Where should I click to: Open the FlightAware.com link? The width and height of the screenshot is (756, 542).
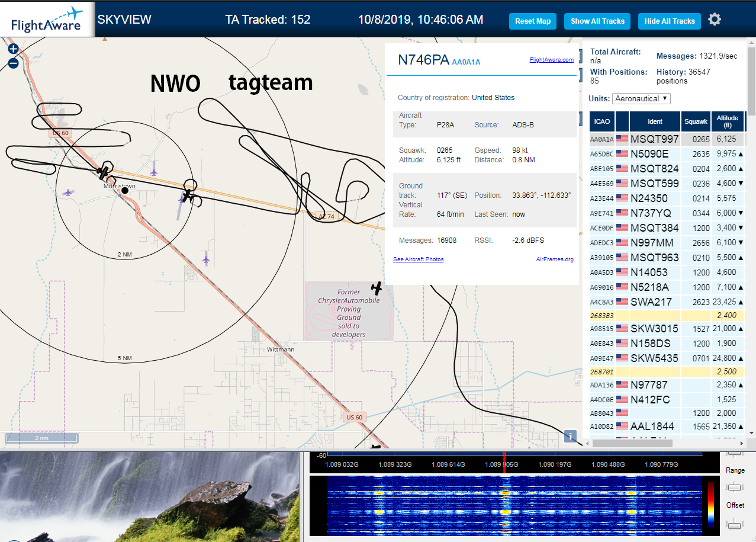tap(552, 60)
